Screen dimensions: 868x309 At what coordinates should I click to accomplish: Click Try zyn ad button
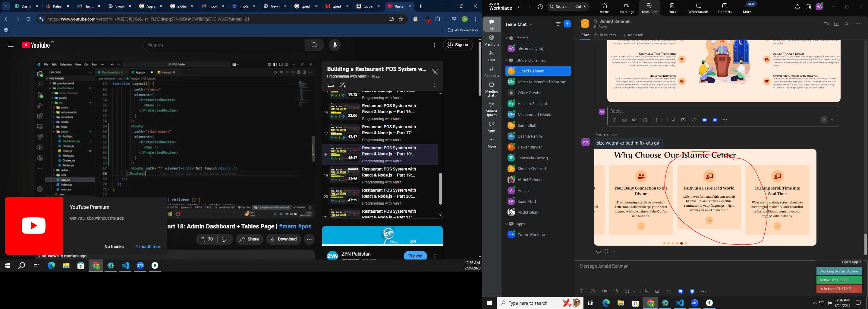click(x=415, y=256)
